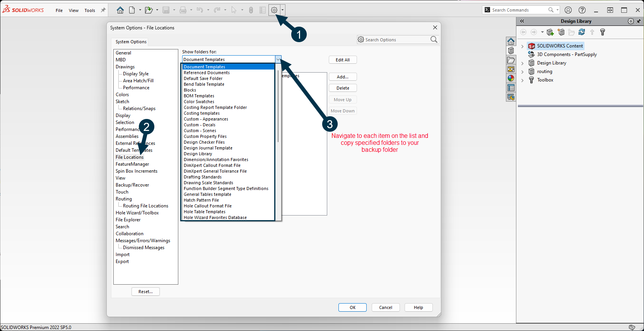Viewport: 644px width, 331px height.
Task: Click the Redo arrow icon
Action: 217,10
